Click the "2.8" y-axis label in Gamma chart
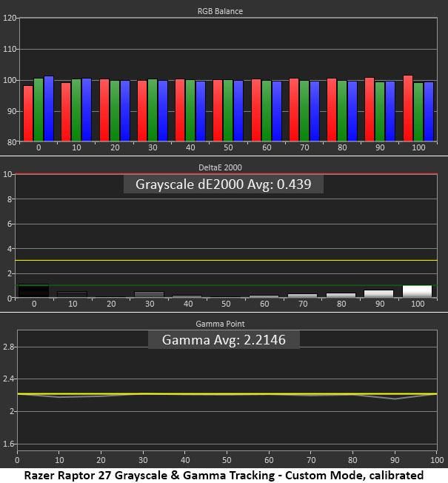 click(8, 347)
